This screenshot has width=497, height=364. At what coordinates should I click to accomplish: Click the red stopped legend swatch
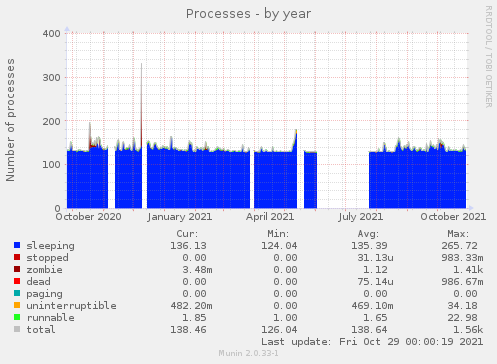[x=17, y=257]
